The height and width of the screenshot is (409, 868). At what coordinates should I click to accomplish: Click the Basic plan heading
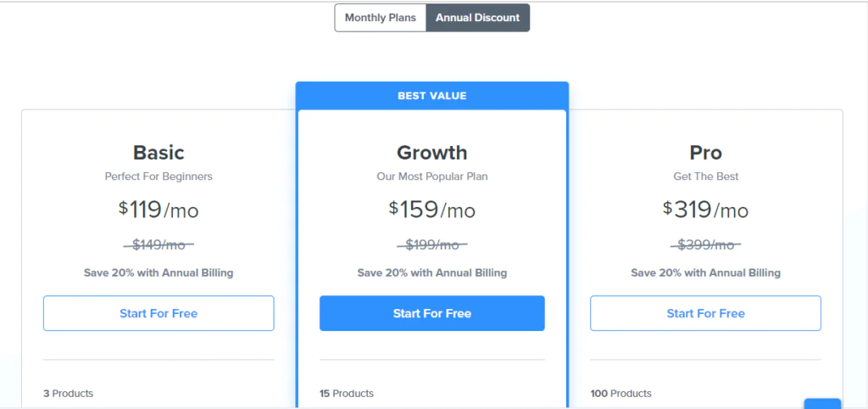tap(159, 153)
